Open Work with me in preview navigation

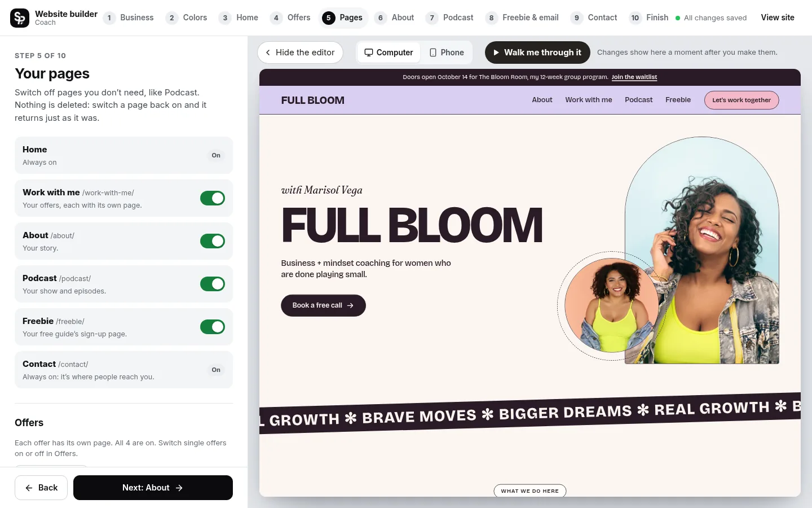[x=589, y=100]
